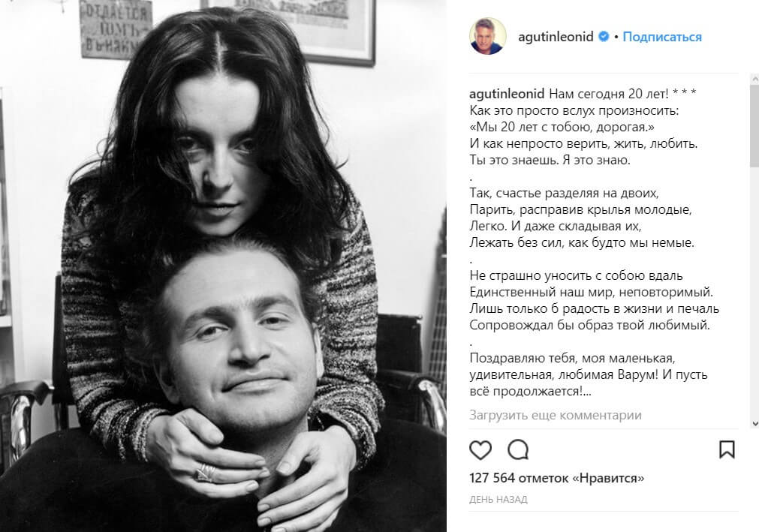Image resolution: width=759 pixels, height=532 pixels.
Task: Click the comments scrollbar thumb
Action: coord(754,126)
